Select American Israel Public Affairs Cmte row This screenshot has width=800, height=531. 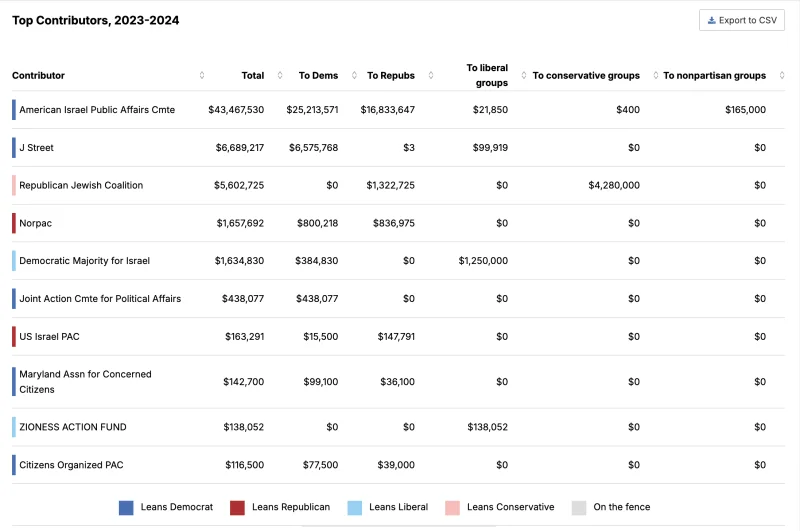click(x=398, y=110)
